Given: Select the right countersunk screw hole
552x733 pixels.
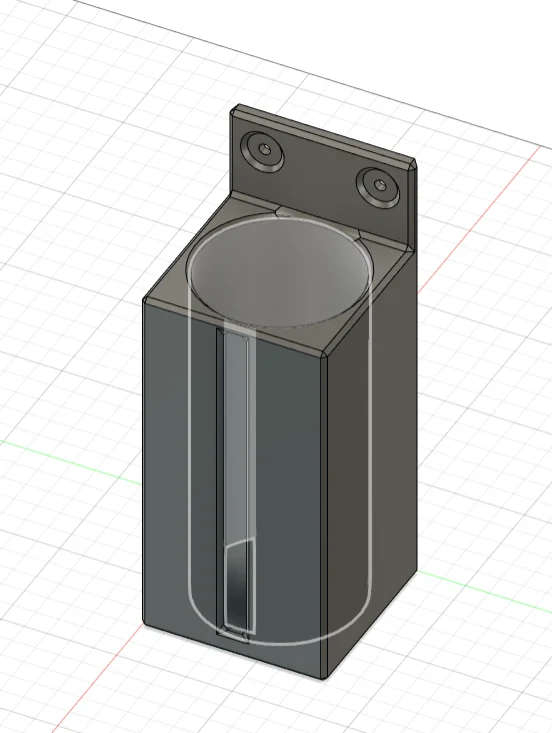Looking at the screenshot, I should (x=379, y=187).
